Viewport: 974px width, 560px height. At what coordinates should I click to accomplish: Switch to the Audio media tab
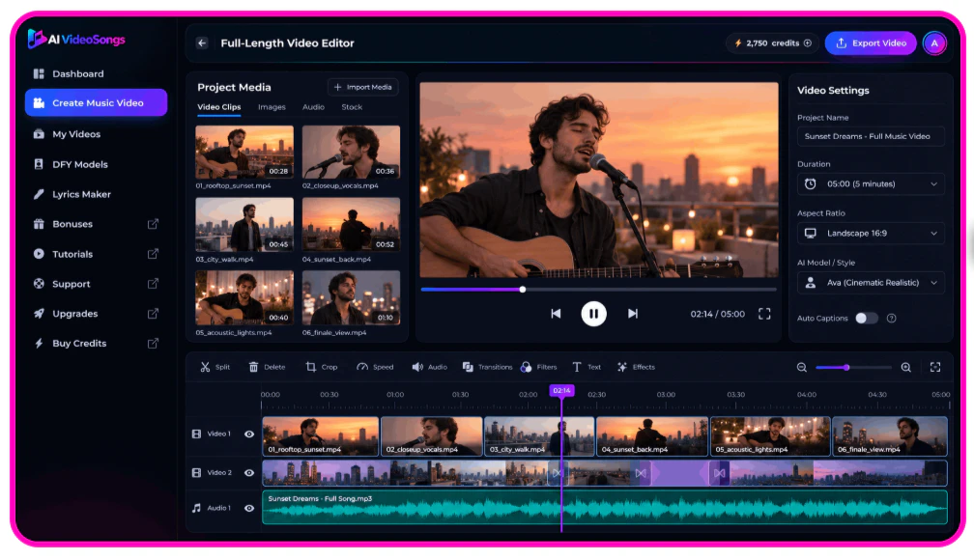click(313, 107)
